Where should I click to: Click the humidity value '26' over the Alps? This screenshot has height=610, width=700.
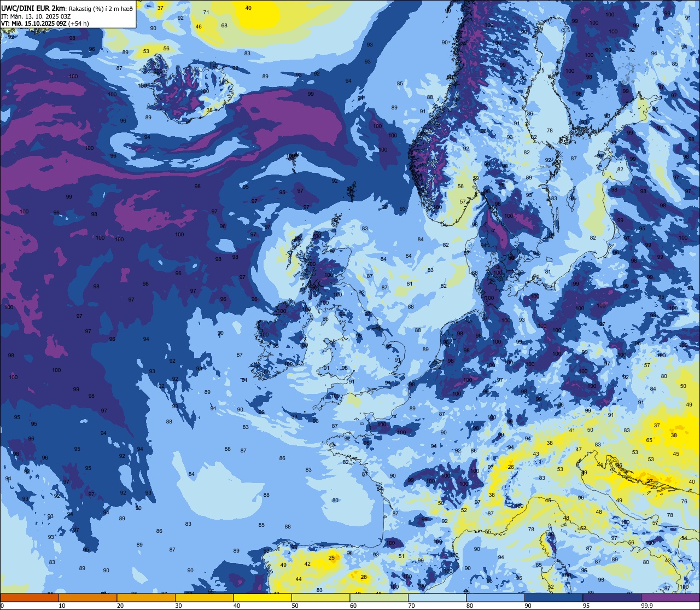[511, 467]
